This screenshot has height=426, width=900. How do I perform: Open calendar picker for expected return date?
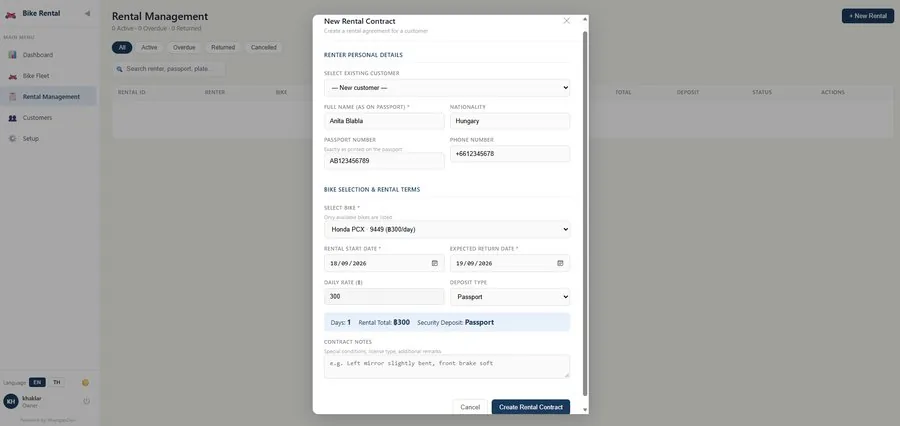(560, 263)
